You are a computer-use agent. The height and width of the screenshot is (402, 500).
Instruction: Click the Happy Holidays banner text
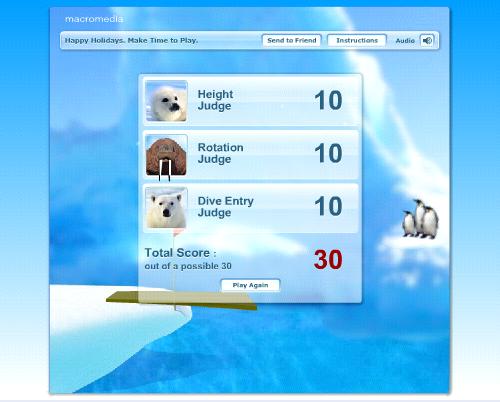[131, 40]
